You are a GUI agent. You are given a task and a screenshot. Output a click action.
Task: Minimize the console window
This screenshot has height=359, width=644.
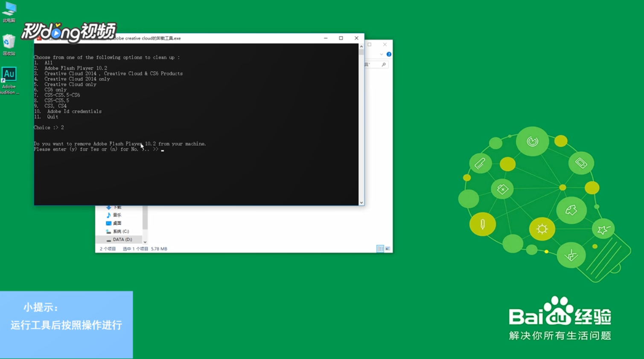(326, 38)
